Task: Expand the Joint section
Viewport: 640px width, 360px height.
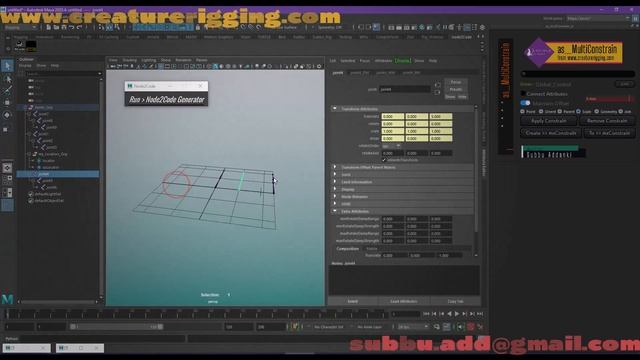Action: tap(335, 175)
